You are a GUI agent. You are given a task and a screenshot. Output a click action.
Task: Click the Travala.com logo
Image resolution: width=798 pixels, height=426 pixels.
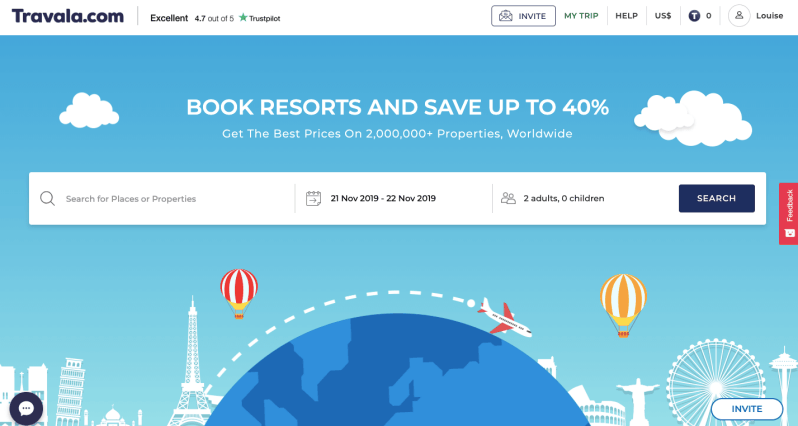tap(68, 16)
